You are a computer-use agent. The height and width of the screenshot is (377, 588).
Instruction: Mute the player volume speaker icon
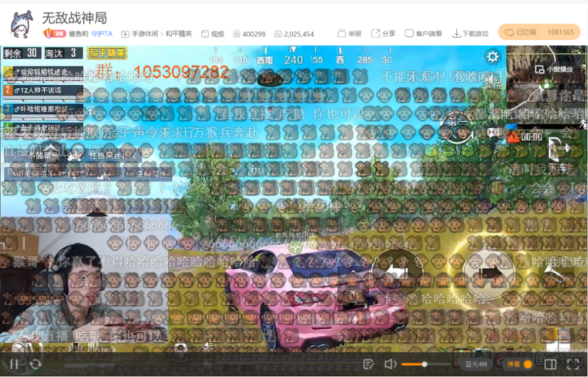pos(390,364)
